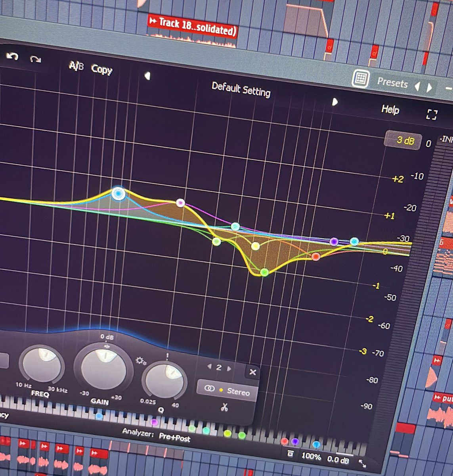Viewport: 453px width, 476px height.
Task: Select the yellow EQ band node
Action: (x=255, y=246)
